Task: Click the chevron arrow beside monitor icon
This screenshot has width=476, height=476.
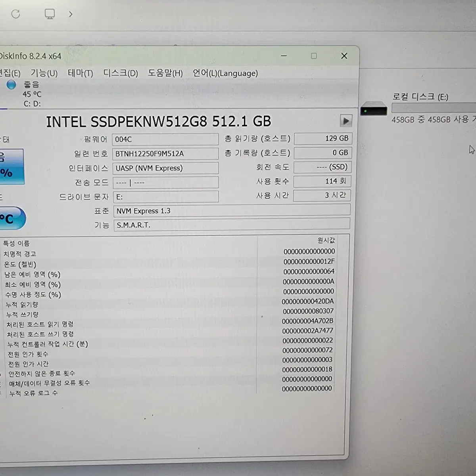Action: 71,14
